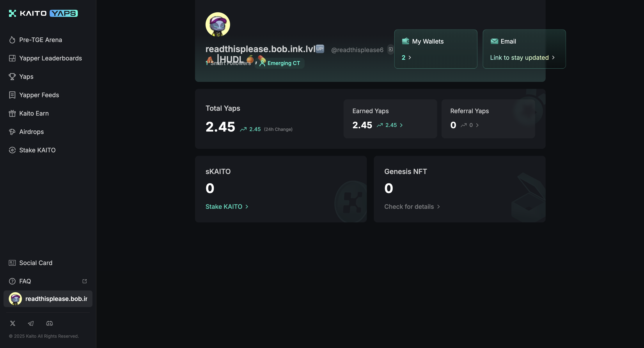
Task: Open Kaito's Discord server
Action: tap(50, 323)
